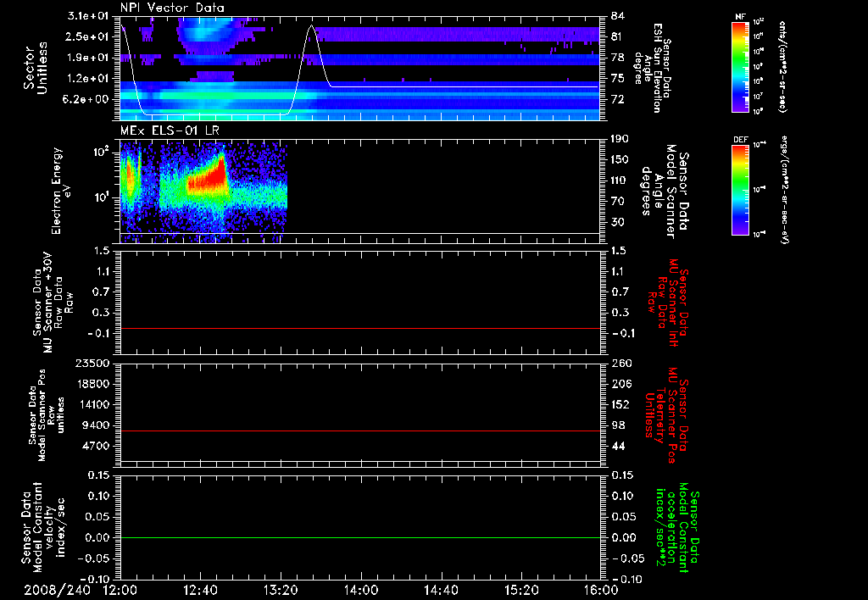Image resolution: width=868 pixels, height=600 pixels.
Task: Click the 9400 scanner position tick
Action: (97, 425)
